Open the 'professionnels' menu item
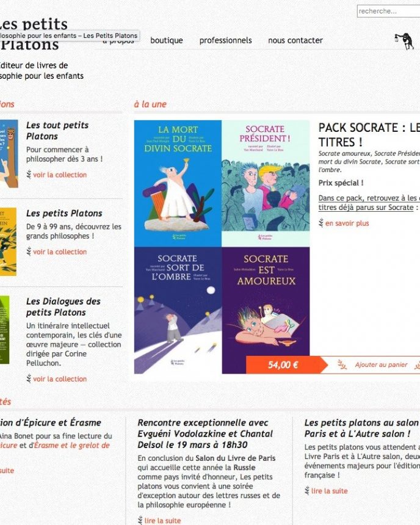Screen dimensions: 420x525 (225, 40)
